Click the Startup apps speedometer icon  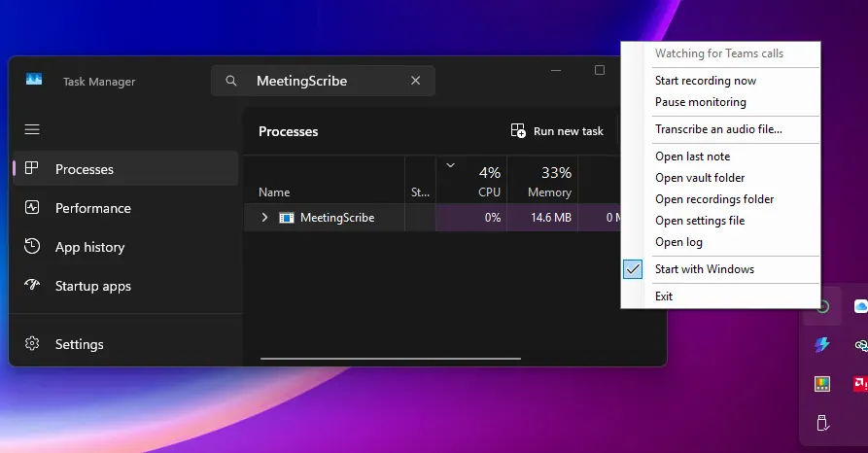(x=31, y=285)
